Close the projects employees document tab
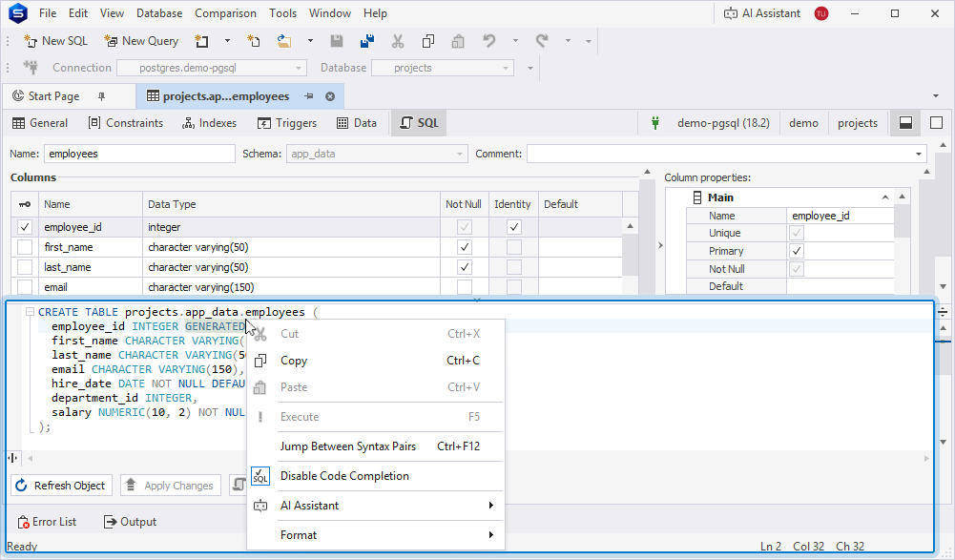This screenshot has height=560, width=955. tap(330, 96)
